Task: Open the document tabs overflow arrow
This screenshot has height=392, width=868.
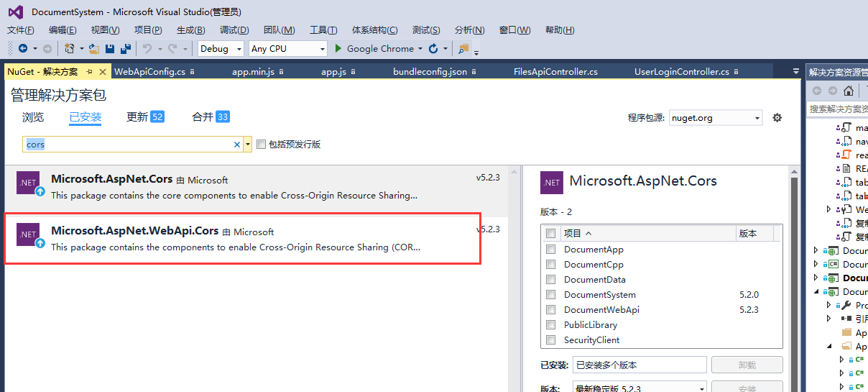Action: click(795, 72)
